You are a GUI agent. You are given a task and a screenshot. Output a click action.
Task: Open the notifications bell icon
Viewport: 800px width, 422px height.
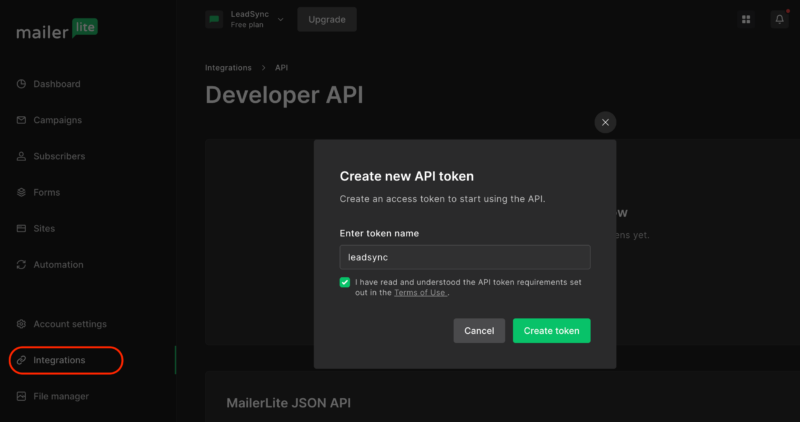(779, 19)
